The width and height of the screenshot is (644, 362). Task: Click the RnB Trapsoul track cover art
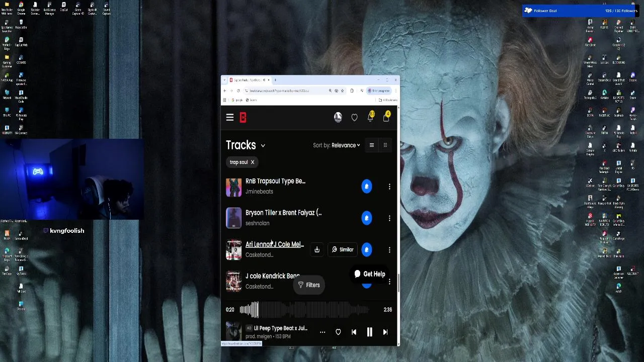[233, 187]
